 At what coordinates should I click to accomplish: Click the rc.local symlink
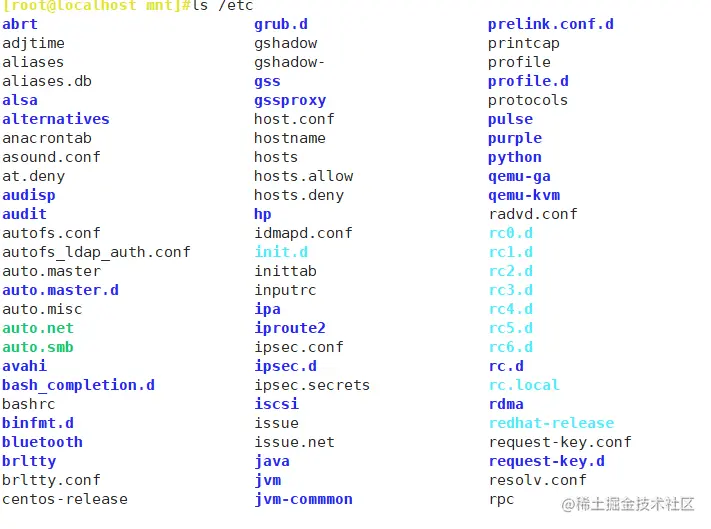tap(524, 385)
